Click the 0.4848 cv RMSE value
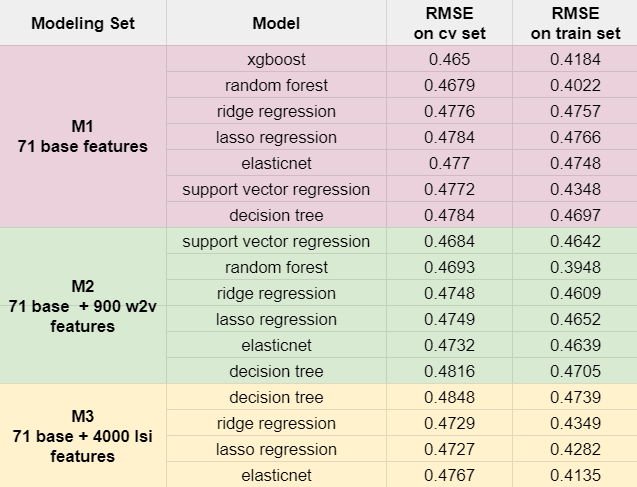The width and height of the screenshot is (637, 487). coord(450,397)
